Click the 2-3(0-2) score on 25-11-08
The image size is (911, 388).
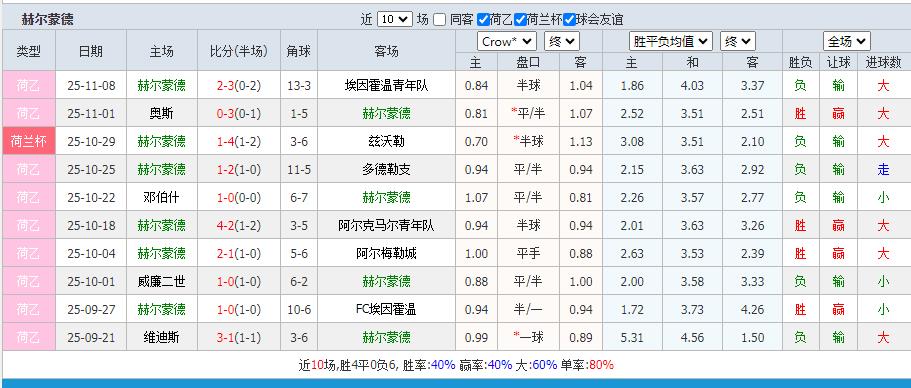(x=239, y=86)
